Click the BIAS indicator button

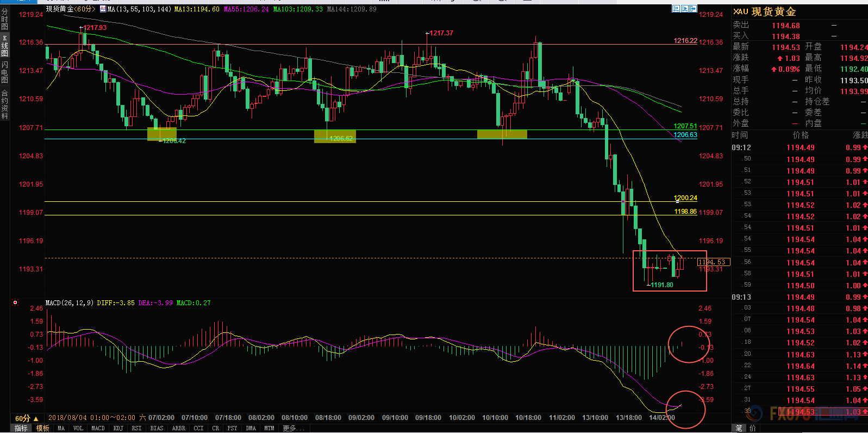[157, 429]
